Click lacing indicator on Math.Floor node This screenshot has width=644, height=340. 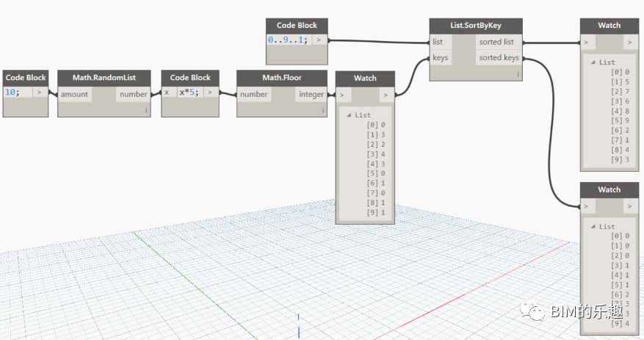click(x=323, y=110)
